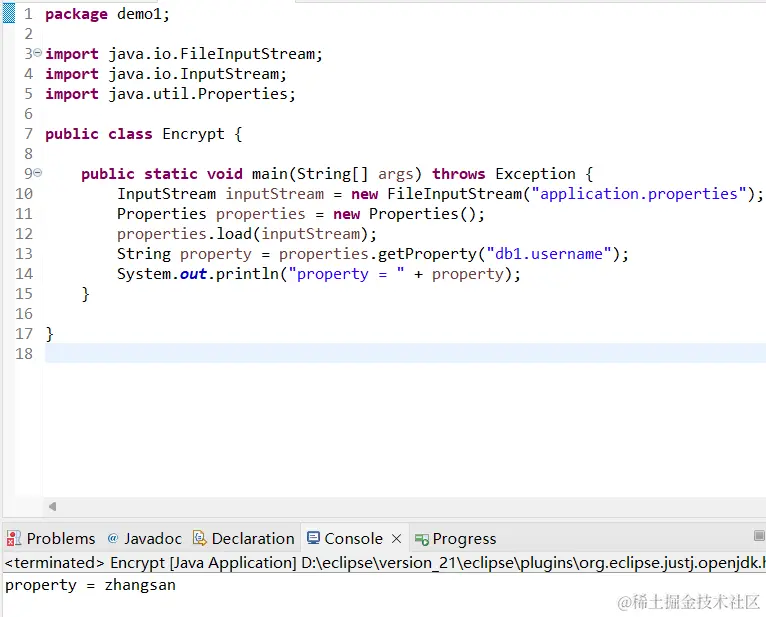Click 'println' on line 14
The height and width of the screenshot is (617, 766).
pos(248,274)
